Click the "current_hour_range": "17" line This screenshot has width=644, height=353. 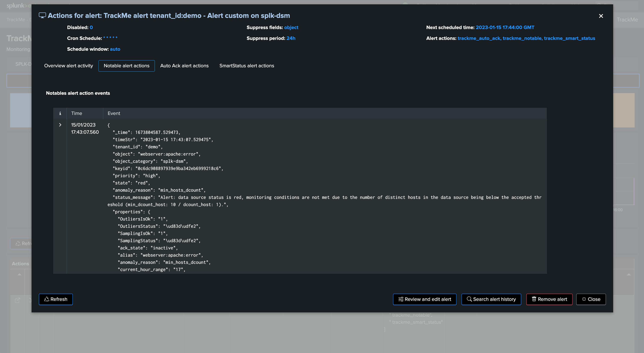pyautogui.click(x=151, y=269)
